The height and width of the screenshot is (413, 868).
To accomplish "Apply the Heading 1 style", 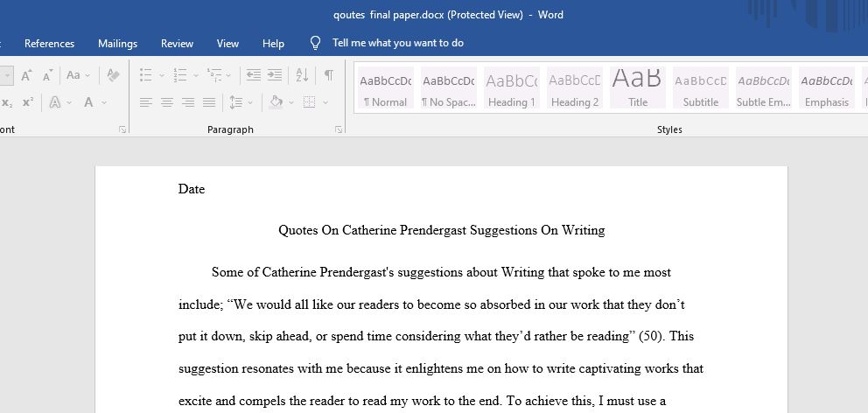I will click(512, 88).
